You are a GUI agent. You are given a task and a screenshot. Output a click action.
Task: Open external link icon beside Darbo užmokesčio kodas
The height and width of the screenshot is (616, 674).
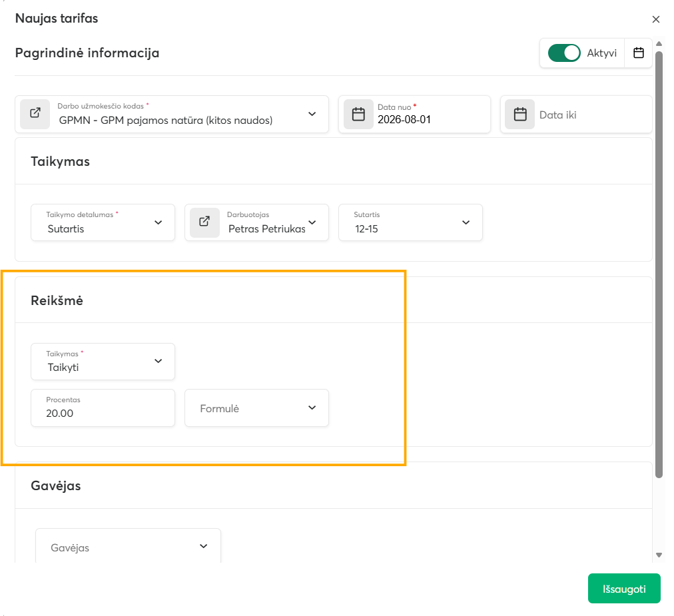point(35,114)
